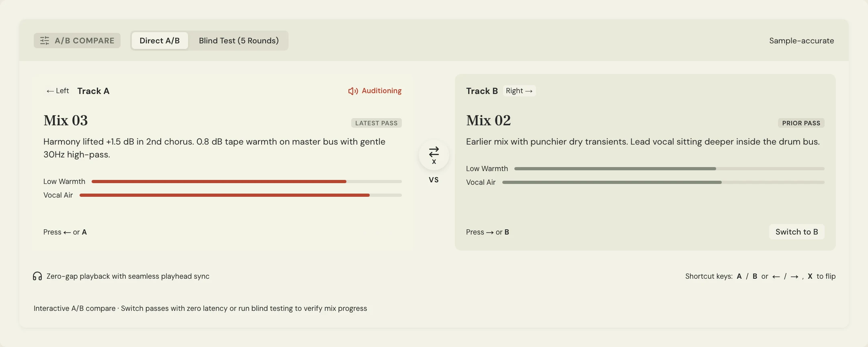The image size is (868, 347).
Task: Switch to Blind Test (5 Rounds) tab
Action: coord(239,41)
